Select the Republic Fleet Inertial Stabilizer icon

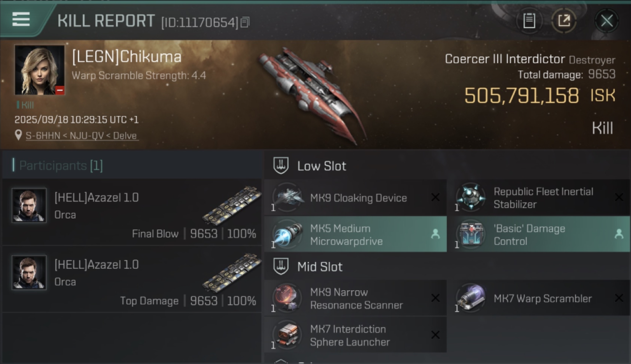point(470,198)
